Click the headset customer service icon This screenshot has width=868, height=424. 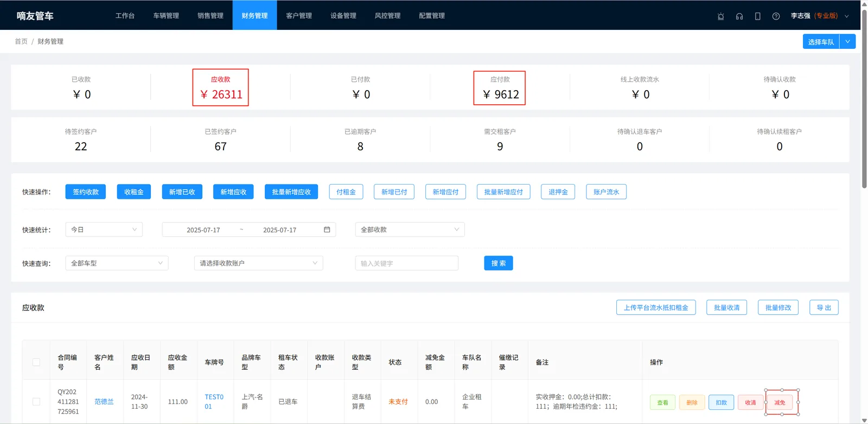pos(739,16)
